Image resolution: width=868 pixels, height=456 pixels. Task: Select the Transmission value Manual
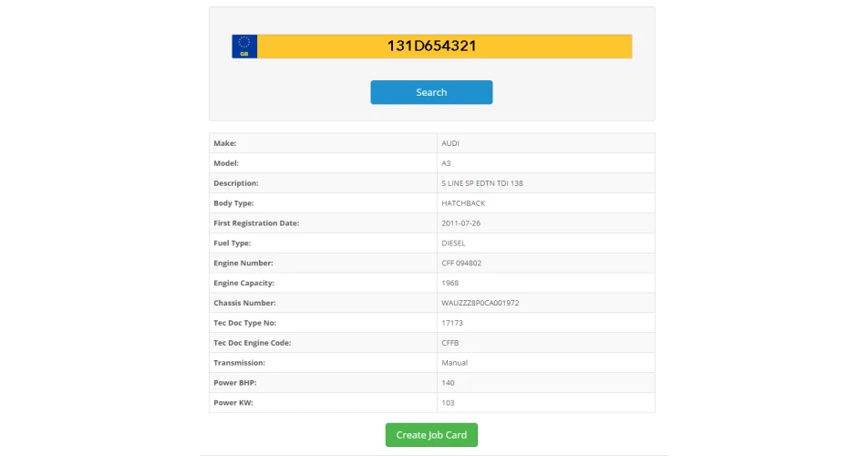[454, 362]
